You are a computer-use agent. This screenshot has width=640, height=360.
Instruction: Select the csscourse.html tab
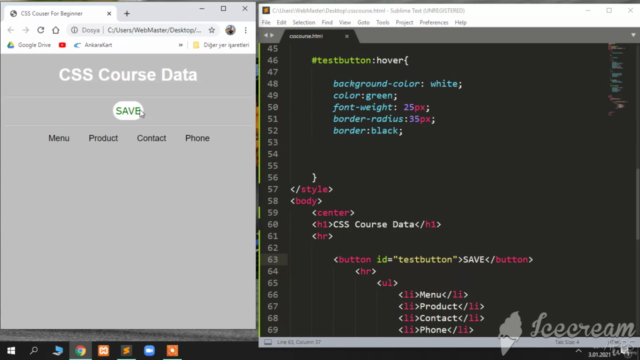306,36
